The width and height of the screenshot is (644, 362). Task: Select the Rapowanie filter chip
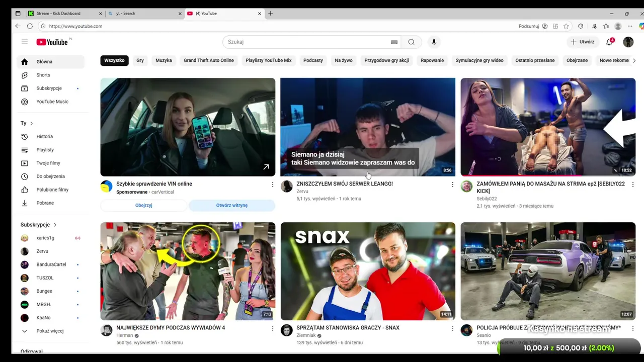(432, 60)
